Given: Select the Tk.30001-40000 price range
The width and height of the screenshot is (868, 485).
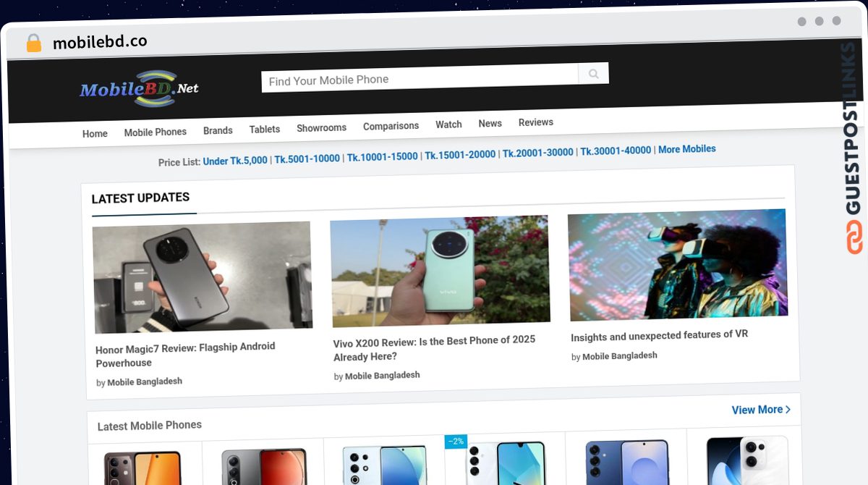Looking at the screenshot, I should pyautogui.click(x=616, y=151).
